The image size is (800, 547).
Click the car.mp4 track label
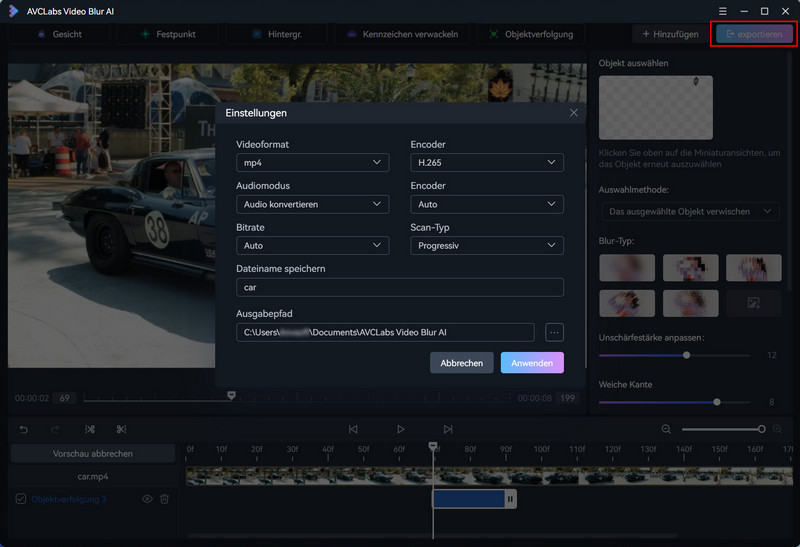(x=93, y=477)
